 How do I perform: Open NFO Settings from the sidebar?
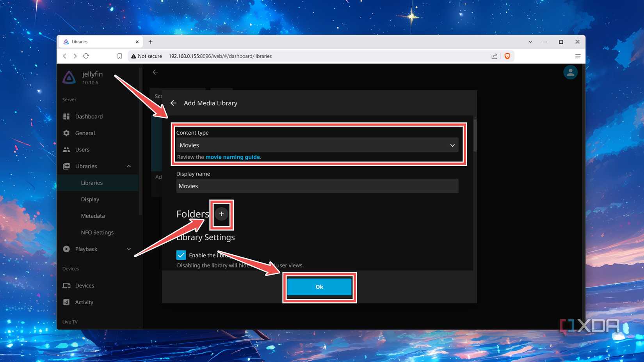(x=97, y=232)
